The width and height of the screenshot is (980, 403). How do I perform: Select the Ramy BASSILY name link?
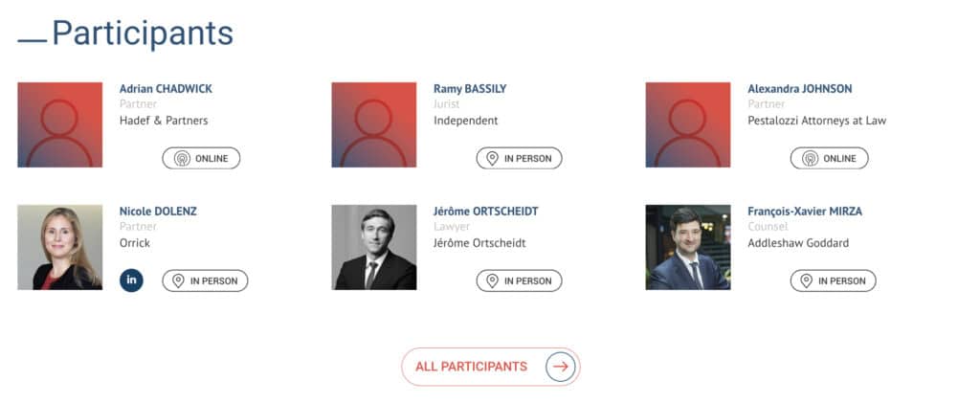470,89
